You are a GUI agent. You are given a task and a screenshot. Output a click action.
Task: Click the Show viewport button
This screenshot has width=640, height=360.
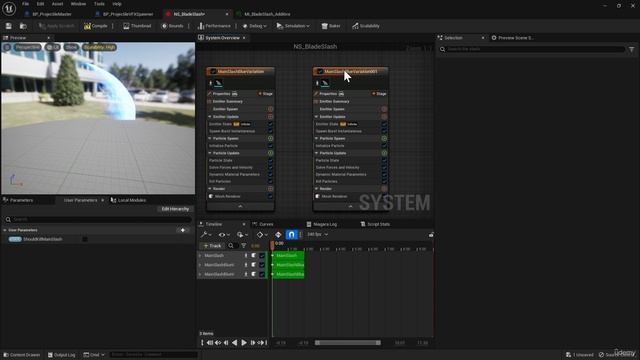point(71,47)
